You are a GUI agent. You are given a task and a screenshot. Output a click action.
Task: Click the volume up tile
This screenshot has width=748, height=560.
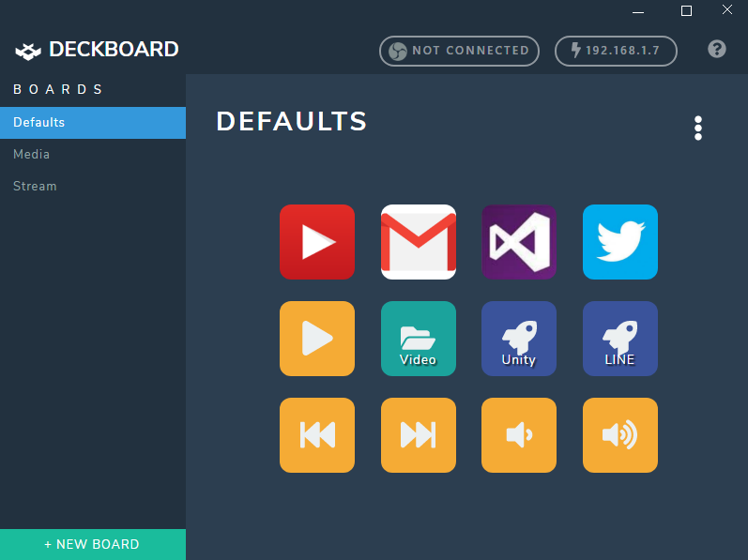(x=620, y=435)
